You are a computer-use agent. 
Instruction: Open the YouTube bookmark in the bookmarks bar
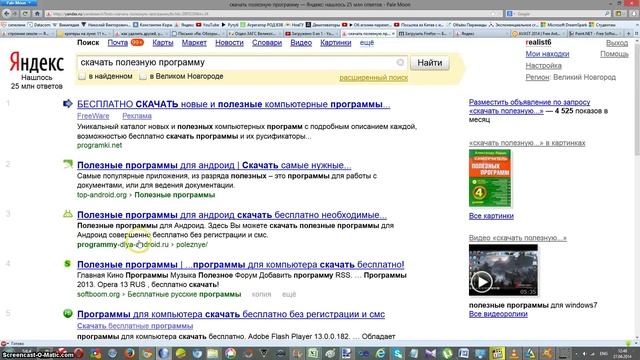tap(207, 25)
